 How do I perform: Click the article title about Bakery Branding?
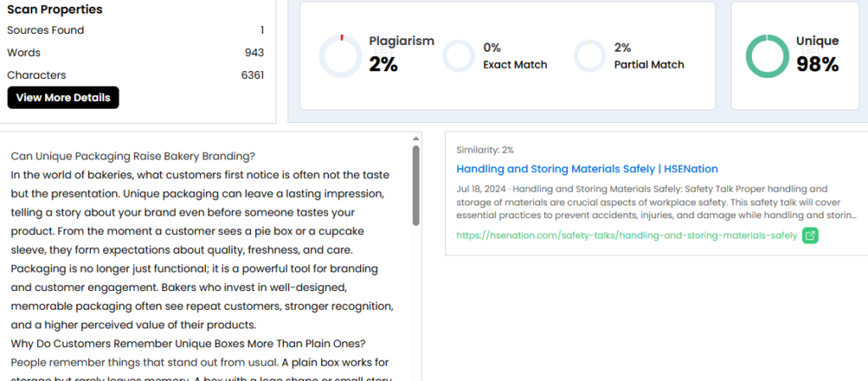point(133,156)
